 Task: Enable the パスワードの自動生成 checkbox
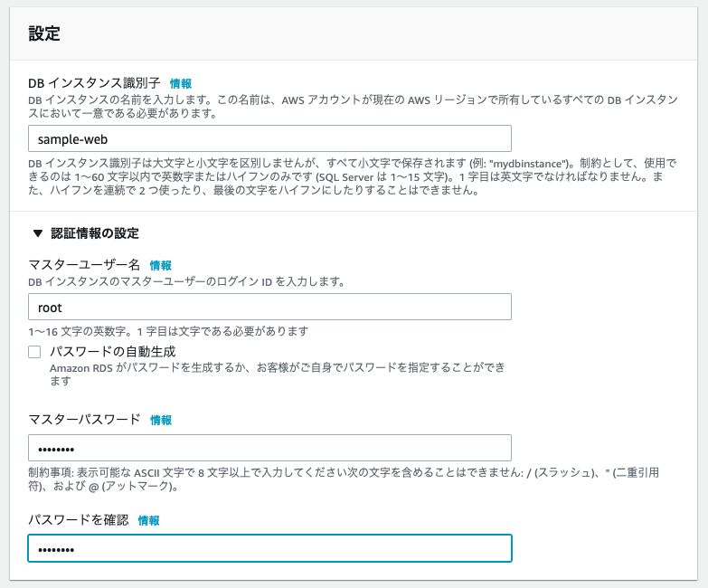35,352
